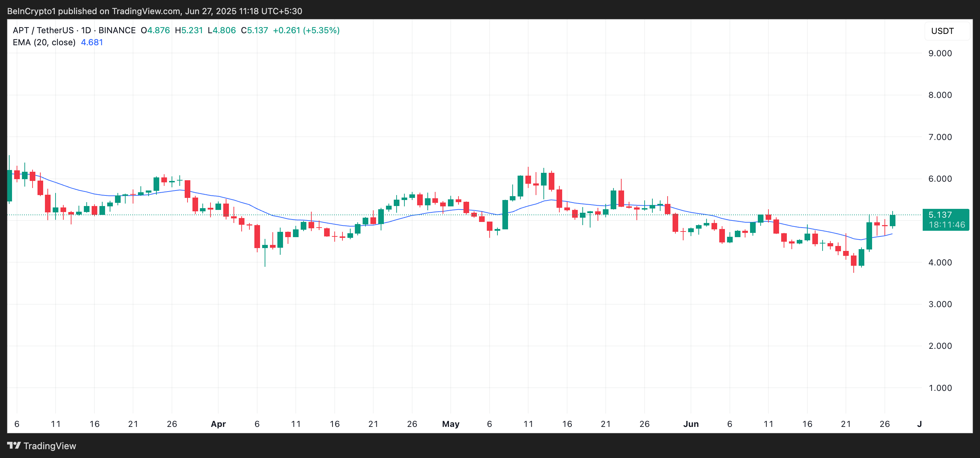Select the May label on time axis
980x458 pixels.
(451, 424)
